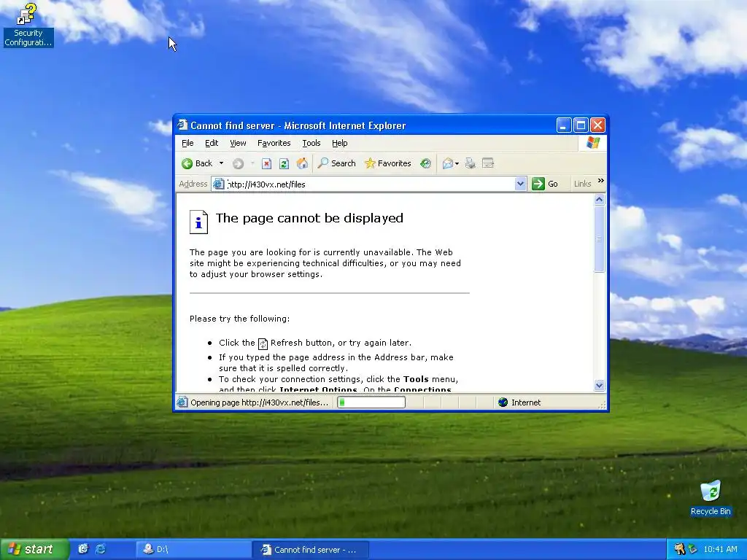
Task: Click the network tray icon beside the clock
Action: pos(693,549)
